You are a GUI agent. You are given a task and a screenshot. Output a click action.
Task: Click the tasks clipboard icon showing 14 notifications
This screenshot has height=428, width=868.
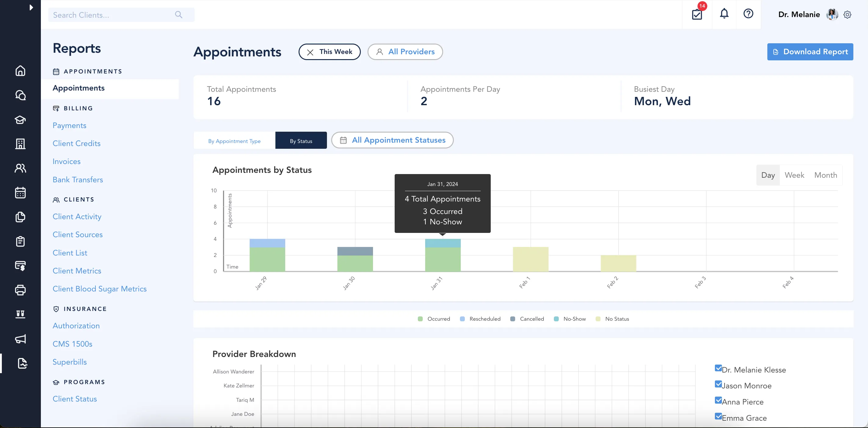pyautogui.click(x=697, y=14)
